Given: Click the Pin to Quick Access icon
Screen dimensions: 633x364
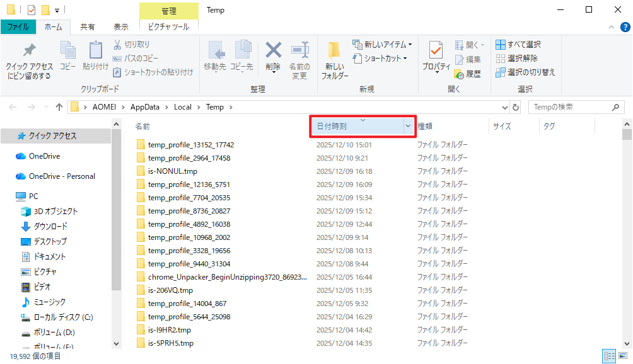Looking at the screenshot, I should point(29,51).
